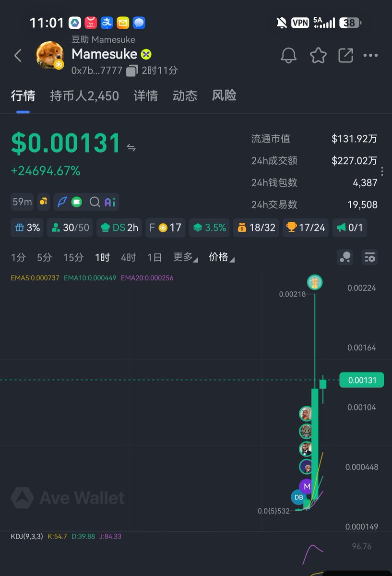
Task: Tap the DS 2h badge
Action: (x=119, y=228)
